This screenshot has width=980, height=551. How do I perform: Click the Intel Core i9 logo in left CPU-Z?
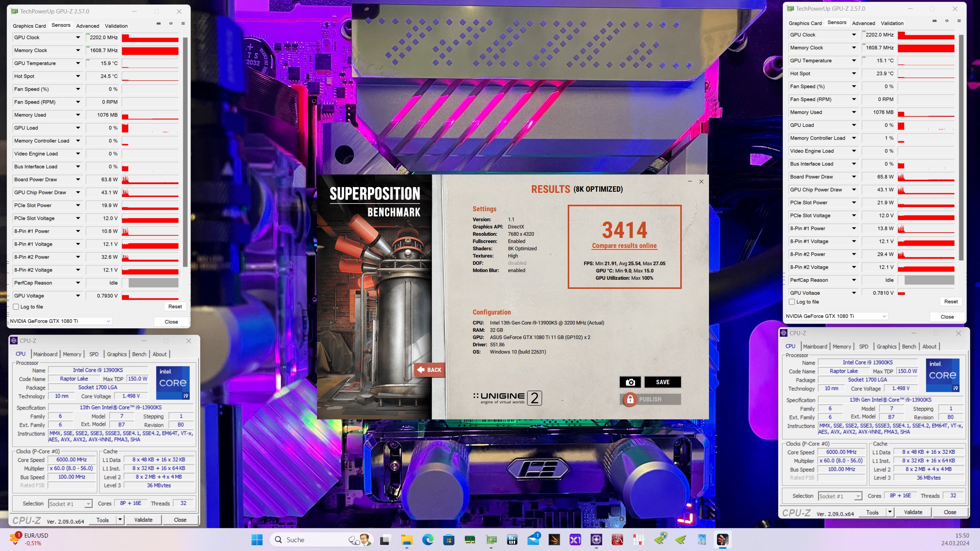pos(173,383)
